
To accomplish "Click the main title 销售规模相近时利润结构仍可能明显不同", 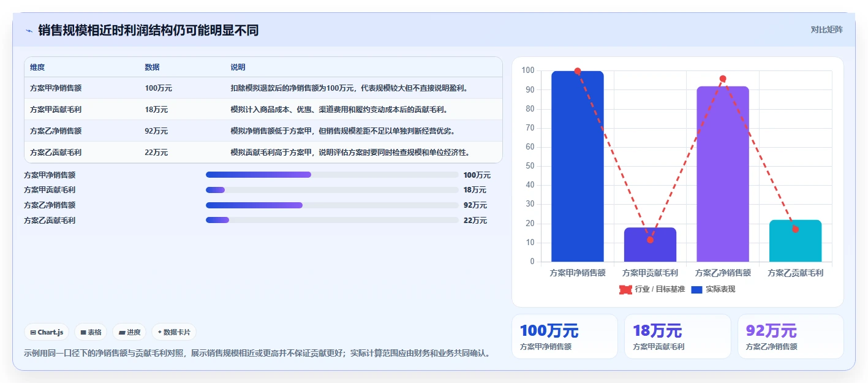I will (x=148, y=30).
